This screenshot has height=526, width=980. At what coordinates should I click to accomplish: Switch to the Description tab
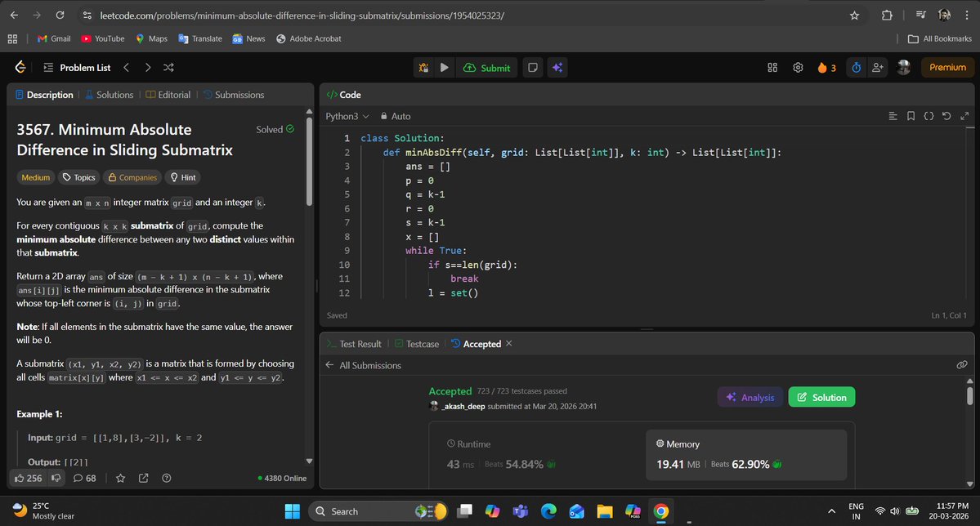[x=44, y=95]
